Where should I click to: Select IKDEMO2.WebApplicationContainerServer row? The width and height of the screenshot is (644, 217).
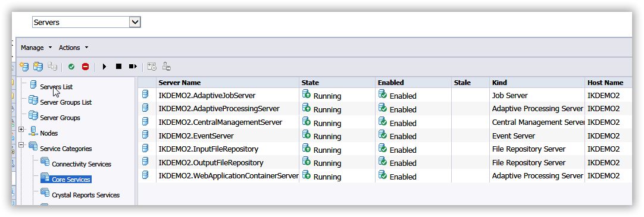coord(385,175)
